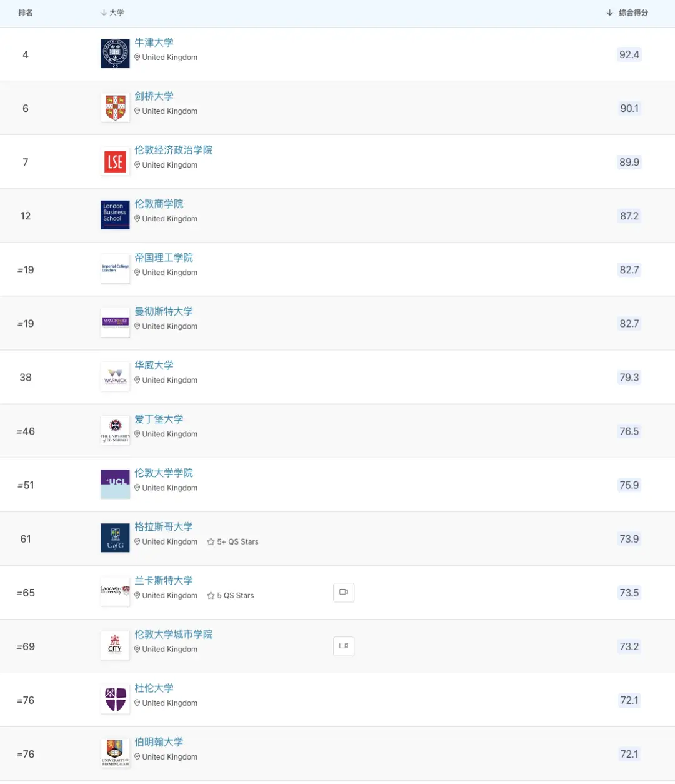Click the University of Glasgow logo

pos(115,538)
